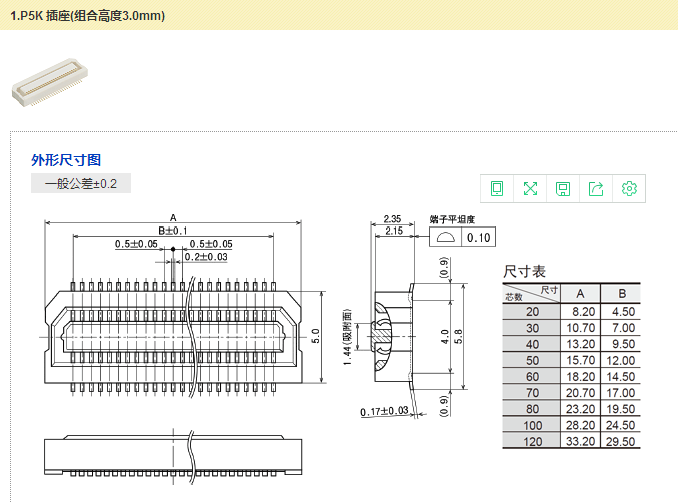Click the 18.20 value in the 60-pin row
The image size is (678, 502).
coord(581,376)
